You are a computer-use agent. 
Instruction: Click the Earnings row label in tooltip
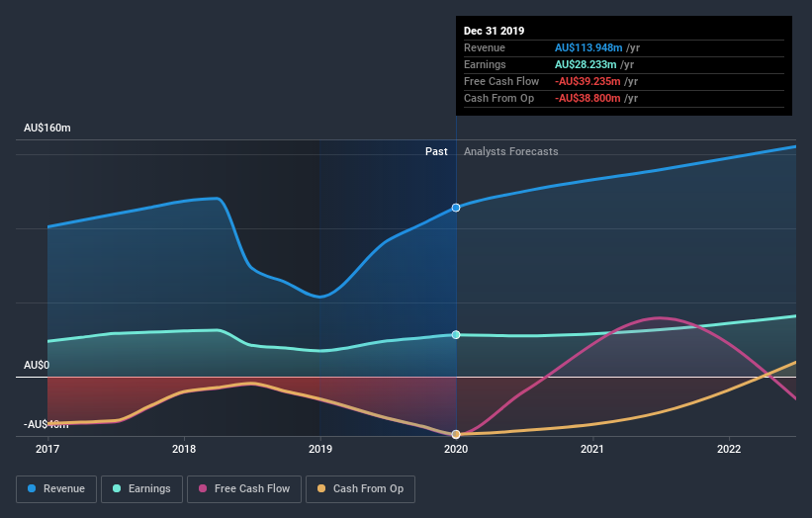tap(485, 64)
